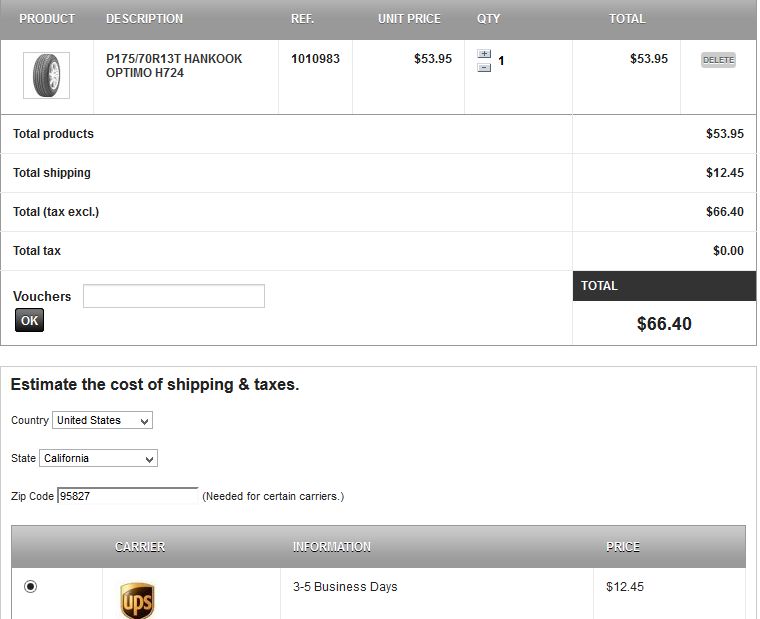Viewport: 760px width, 619px height.
Task: Open the Country dropdown
Action: coord(102,421)
